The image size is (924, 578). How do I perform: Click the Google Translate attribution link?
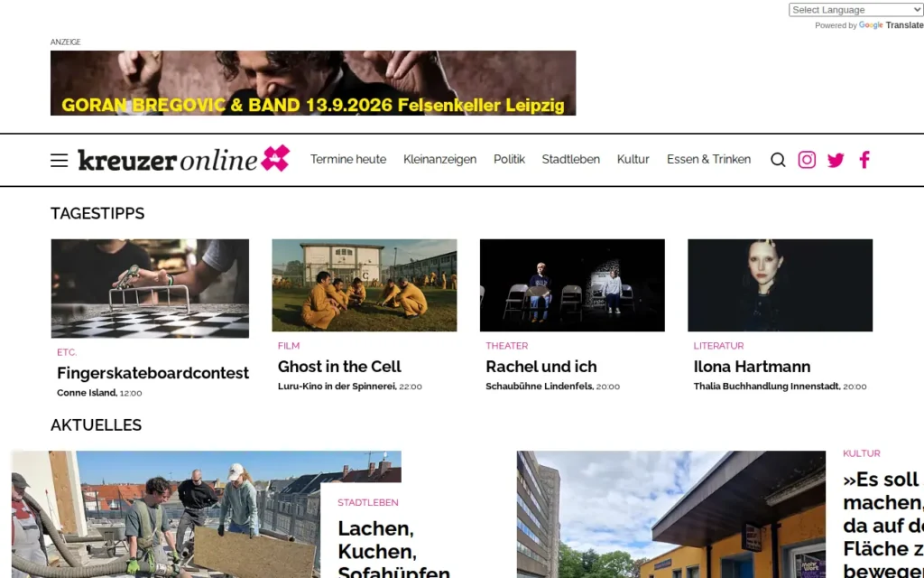click(891, 25)
